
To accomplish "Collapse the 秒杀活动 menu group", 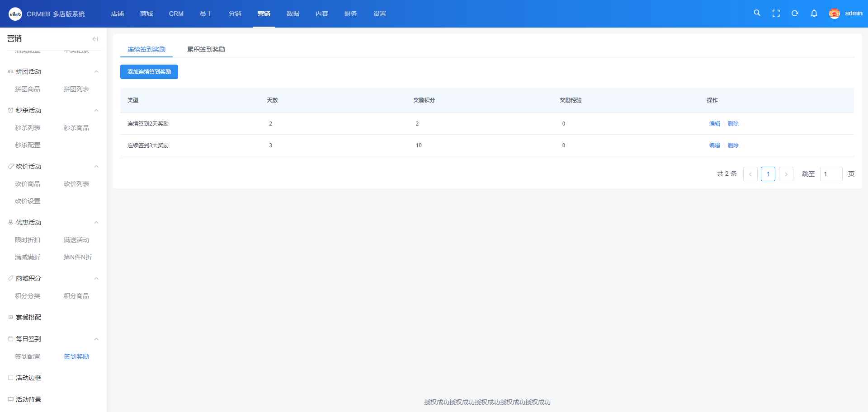I will pyautogui.click(x=96, y=111).
